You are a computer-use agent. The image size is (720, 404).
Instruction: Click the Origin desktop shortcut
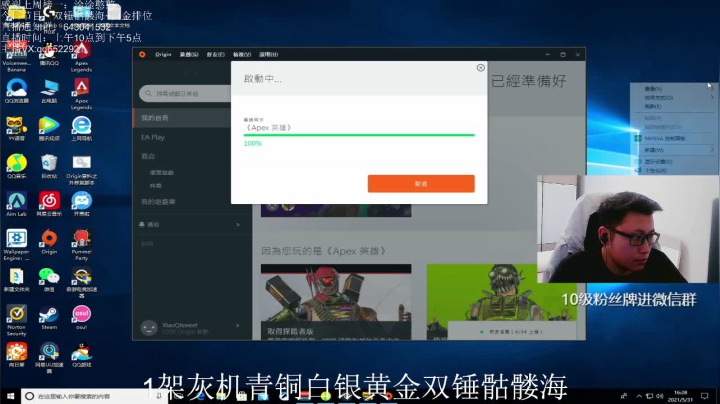(49, 242)
